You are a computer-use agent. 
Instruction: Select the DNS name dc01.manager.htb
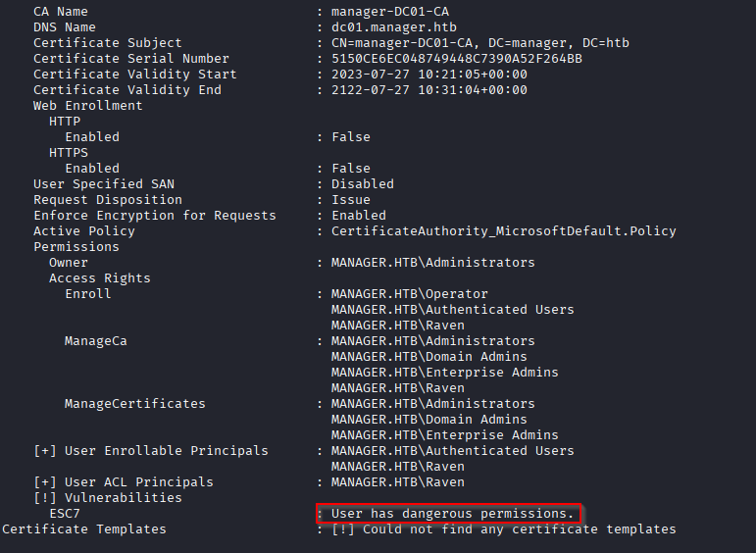(394, 27)
